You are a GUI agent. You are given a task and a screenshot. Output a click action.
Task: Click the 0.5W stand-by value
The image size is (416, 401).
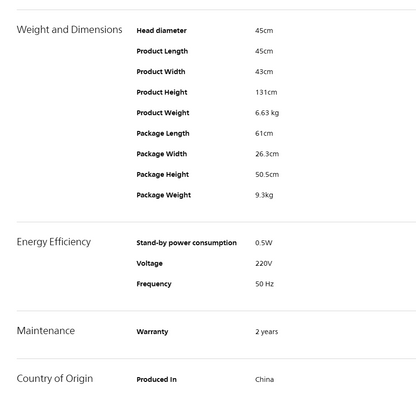[264, 243]
